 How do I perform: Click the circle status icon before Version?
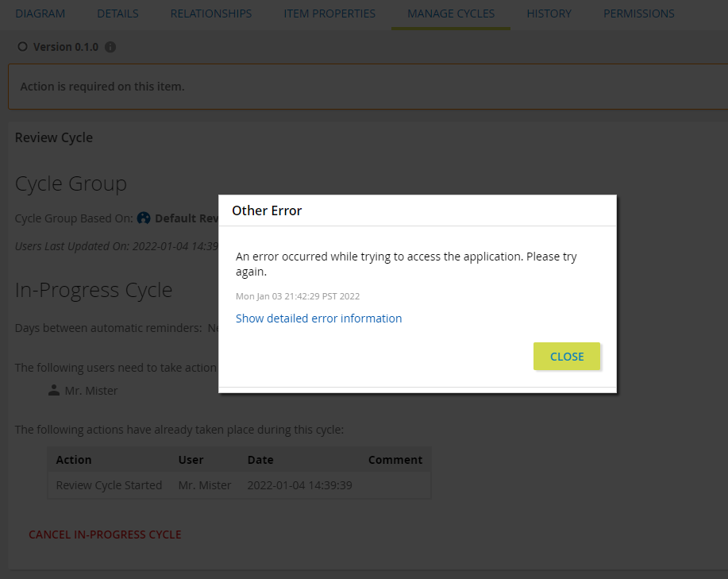pyautogui.click(x=22, y=47)
